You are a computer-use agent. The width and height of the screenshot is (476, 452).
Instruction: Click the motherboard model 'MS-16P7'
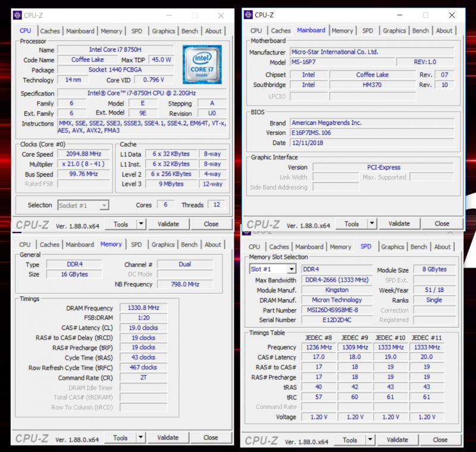point(343,62)
